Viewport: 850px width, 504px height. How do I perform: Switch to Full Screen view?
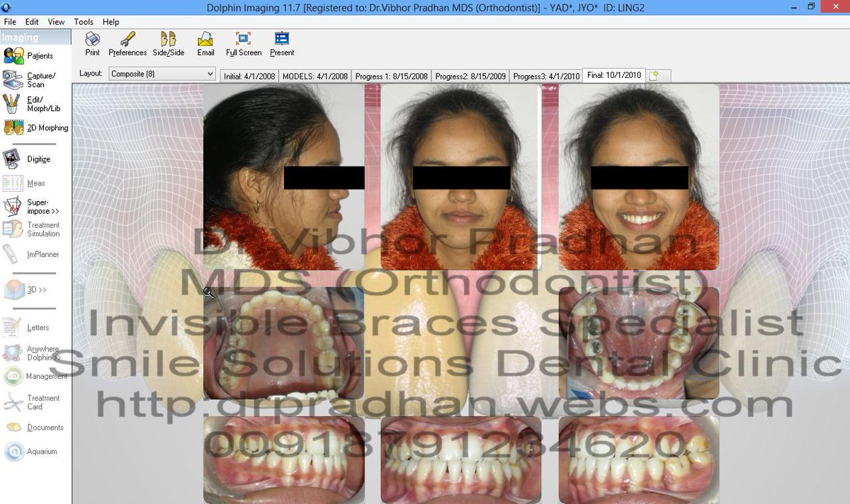pyautogui.click(x=244, y=44)
